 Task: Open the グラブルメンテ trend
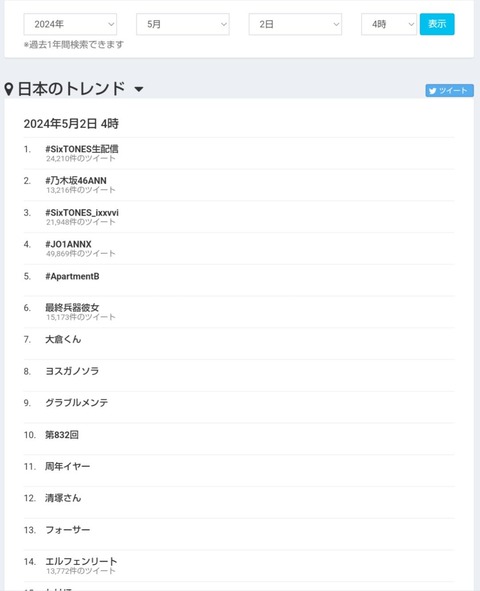76,403
